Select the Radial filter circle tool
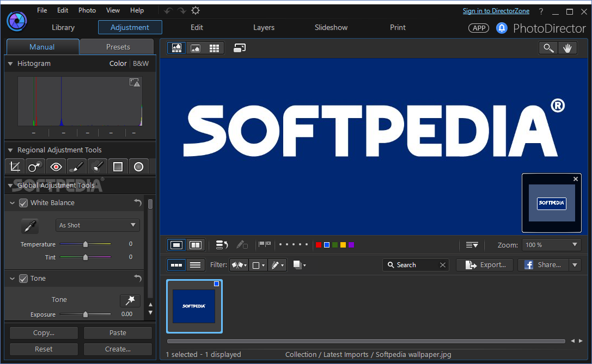The width and height of the screenshot is (592, 364). point(138,166)
